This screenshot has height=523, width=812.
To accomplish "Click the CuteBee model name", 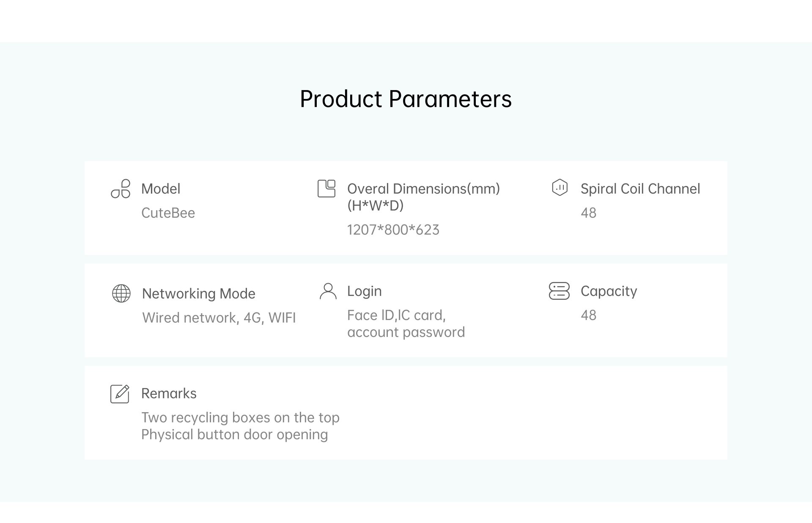I will point(168,213).
